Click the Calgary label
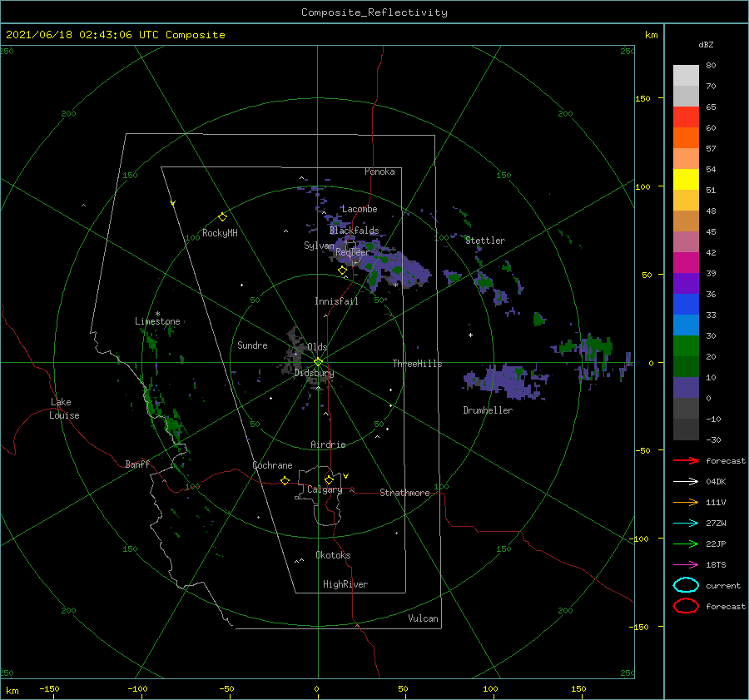This screenshot has width=749, height=700. (x=325, y=489)
